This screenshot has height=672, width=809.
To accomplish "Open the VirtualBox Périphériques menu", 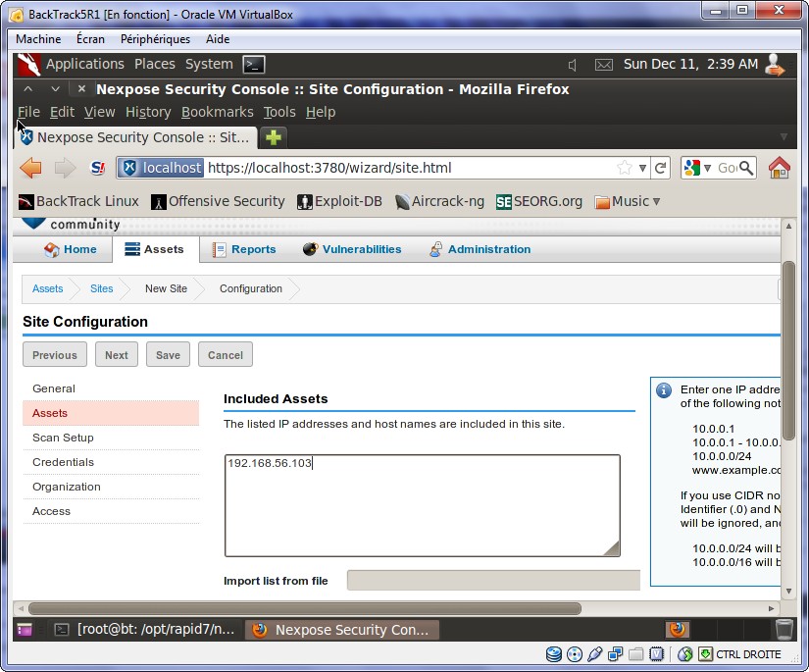I will tap(155, 39).
